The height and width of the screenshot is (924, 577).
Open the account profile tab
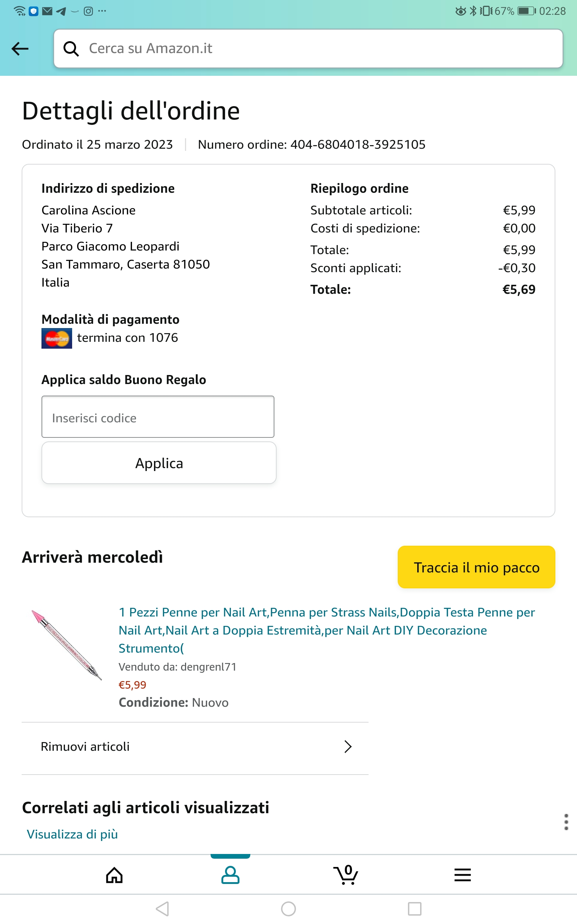pos(230,875)
